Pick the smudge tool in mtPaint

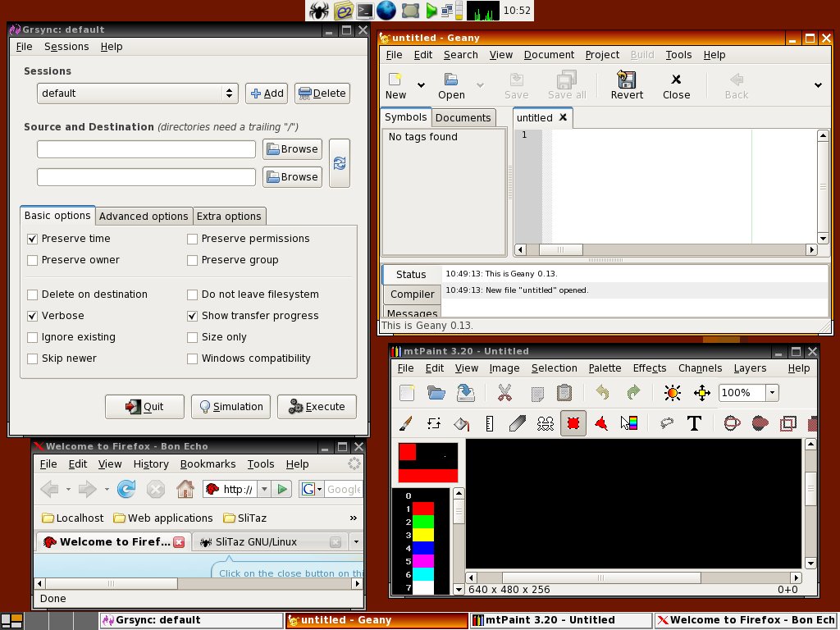click(x=518, y=424)
